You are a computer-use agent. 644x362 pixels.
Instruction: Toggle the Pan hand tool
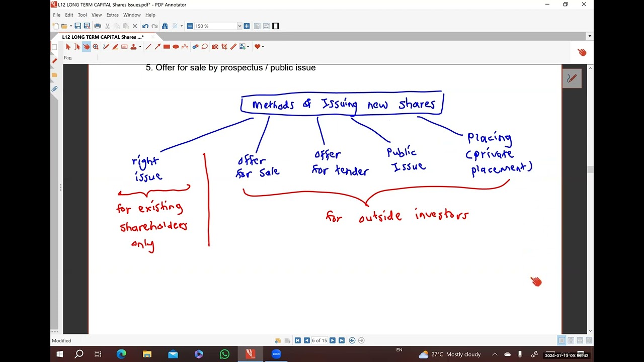point(87,47)
